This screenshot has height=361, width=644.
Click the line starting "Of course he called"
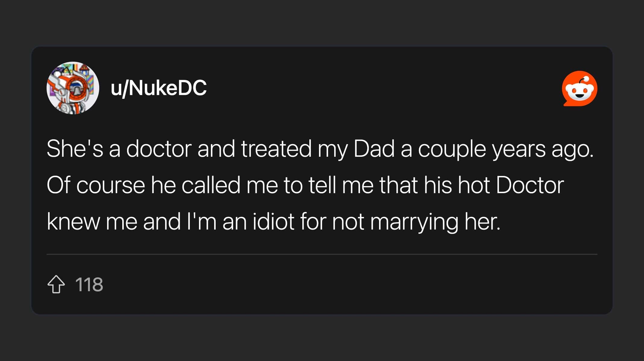click(305, 185)
